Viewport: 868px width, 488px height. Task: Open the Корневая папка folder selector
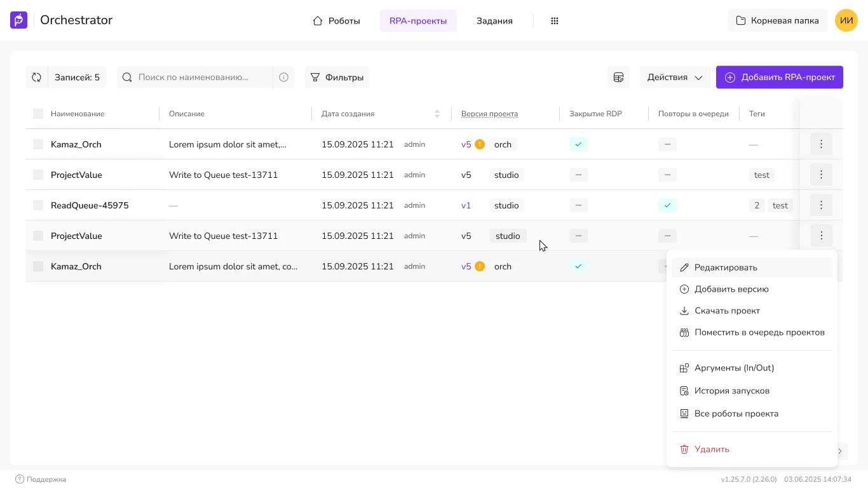tap(778, 20)
